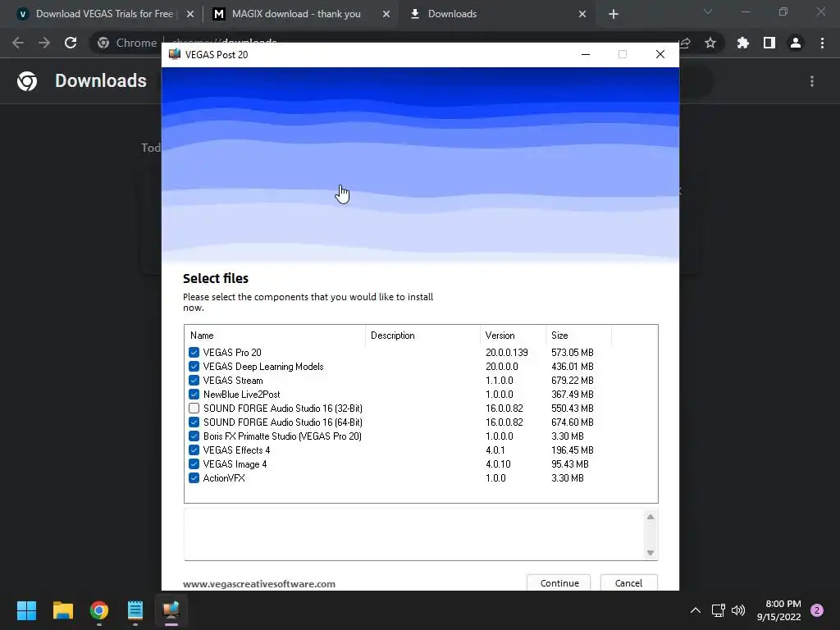Minimize the VEGAS Post 20 window
The width and height of the screenshot is (840, 630).
pos(586,54)
